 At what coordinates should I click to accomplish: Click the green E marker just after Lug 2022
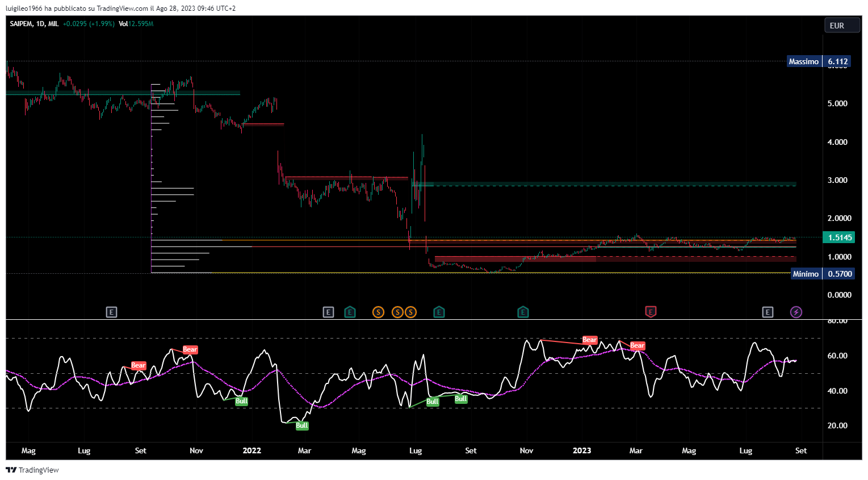[439, 312]
